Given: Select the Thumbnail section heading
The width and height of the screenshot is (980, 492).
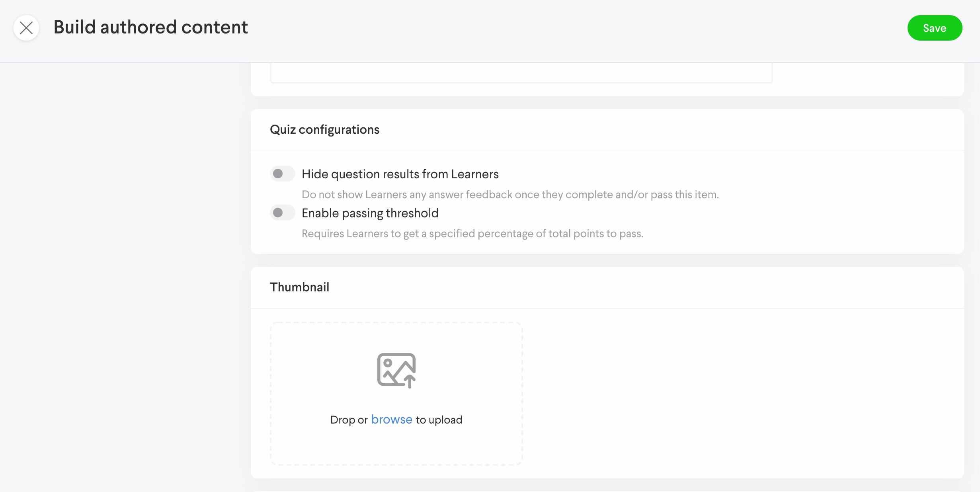Looking at the screenshot, I should pyautogui.click(x=299, y=287).
